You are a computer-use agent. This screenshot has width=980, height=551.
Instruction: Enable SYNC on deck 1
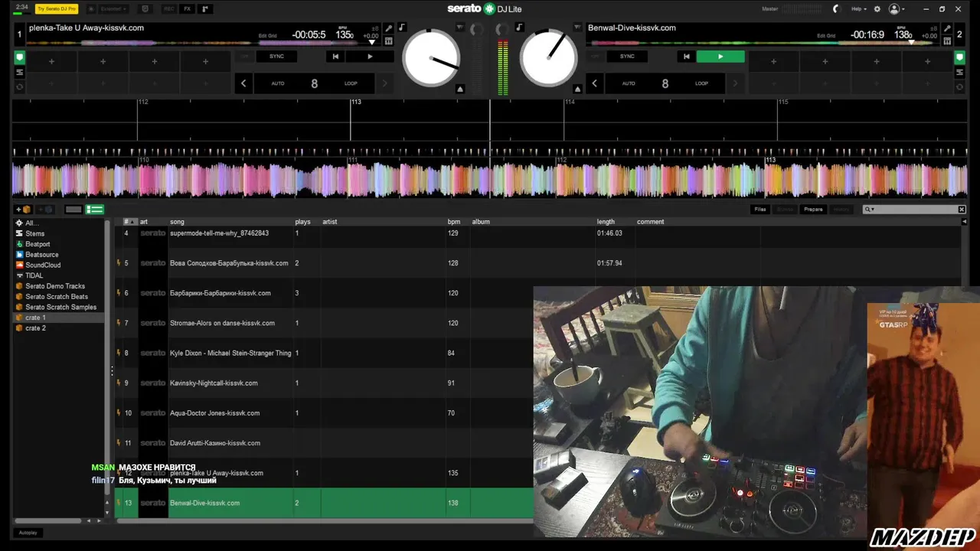coord(276,56)
